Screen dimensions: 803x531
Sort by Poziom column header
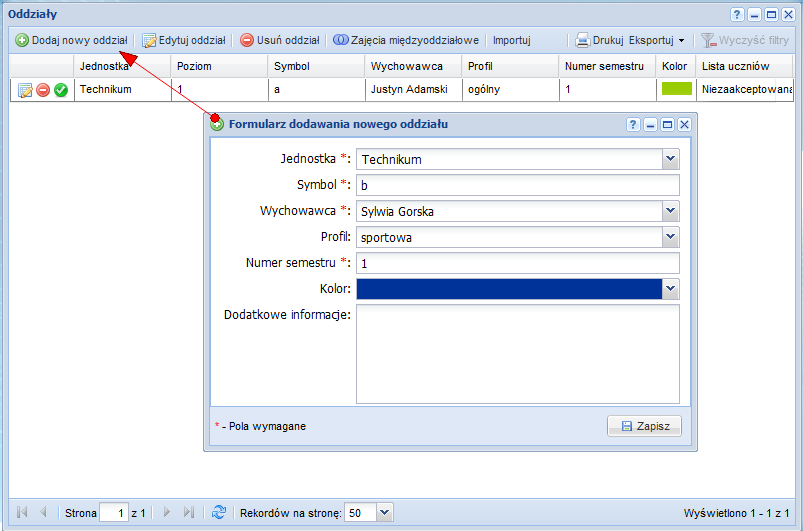[219, 66]
